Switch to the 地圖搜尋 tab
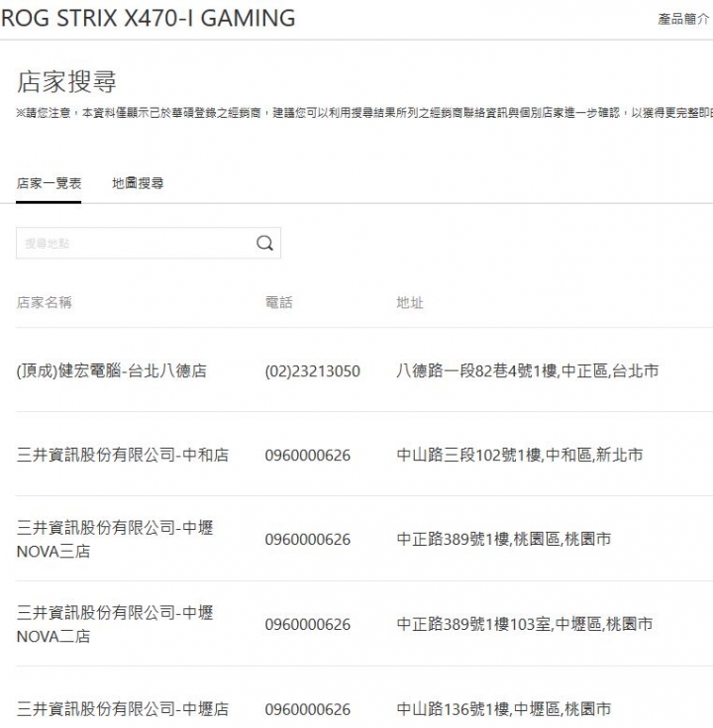Image resolution: width=713 pixels, height=728 pixels. coord(138,183)
